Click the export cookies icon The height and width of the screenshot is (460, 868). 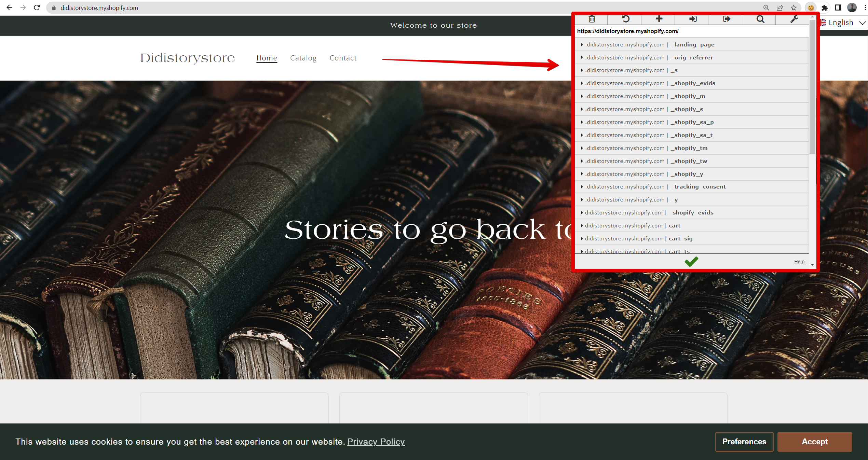pos(727,19)
